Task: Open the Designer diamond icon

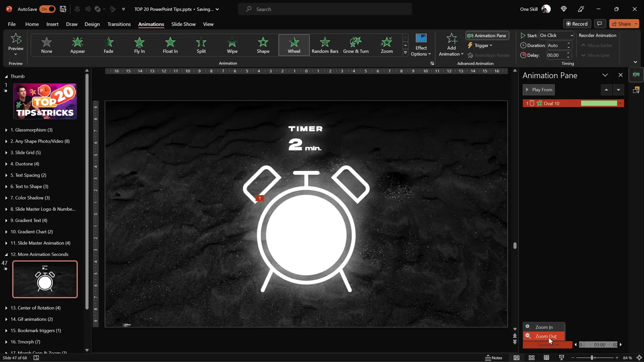Action: 563,9
